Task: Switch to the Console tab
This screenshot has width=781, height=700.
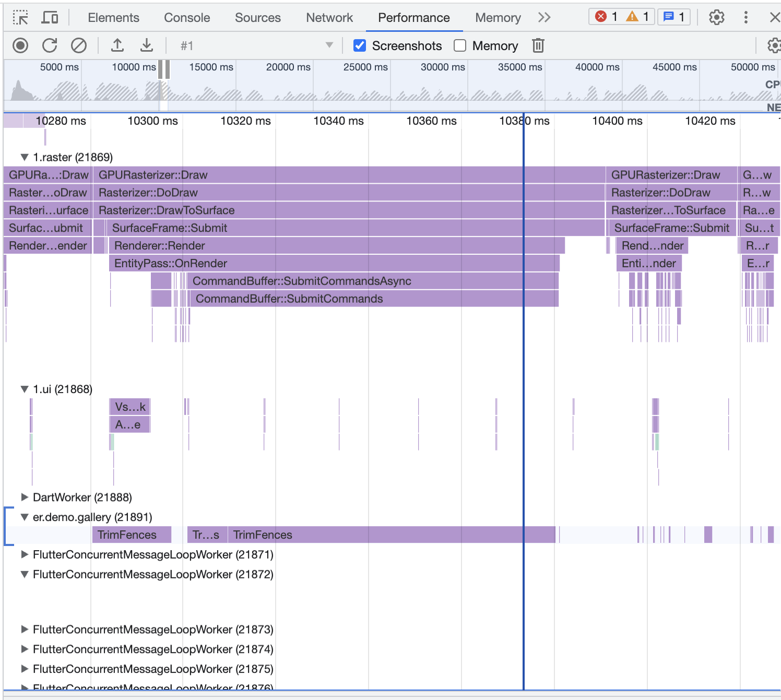Action: [x=186, y=17]
